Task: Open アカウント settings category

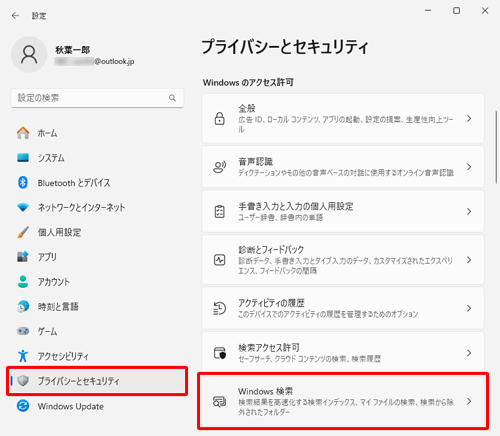Action: (97, 282)
